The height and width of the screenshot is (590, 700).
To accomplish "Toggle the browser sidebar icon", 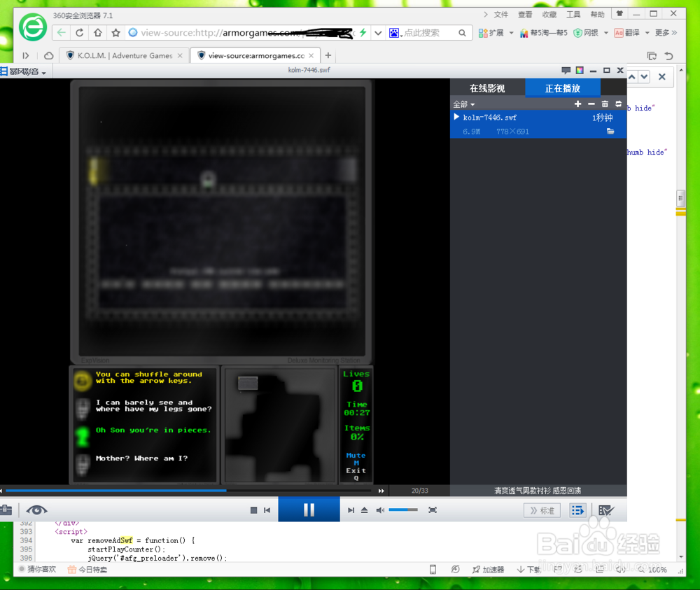I will tap(26, 55).
